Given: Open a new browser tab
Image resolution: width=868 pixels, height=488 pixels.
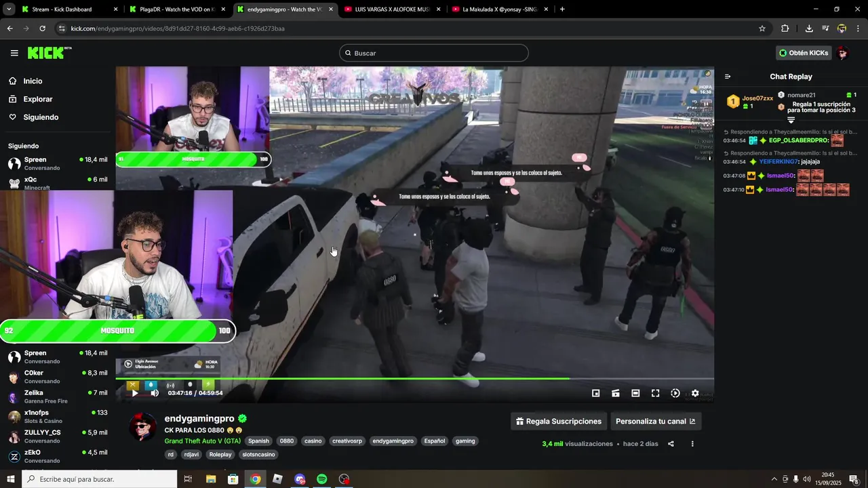Looking at the screenshot, I should (x=562, y=9).
